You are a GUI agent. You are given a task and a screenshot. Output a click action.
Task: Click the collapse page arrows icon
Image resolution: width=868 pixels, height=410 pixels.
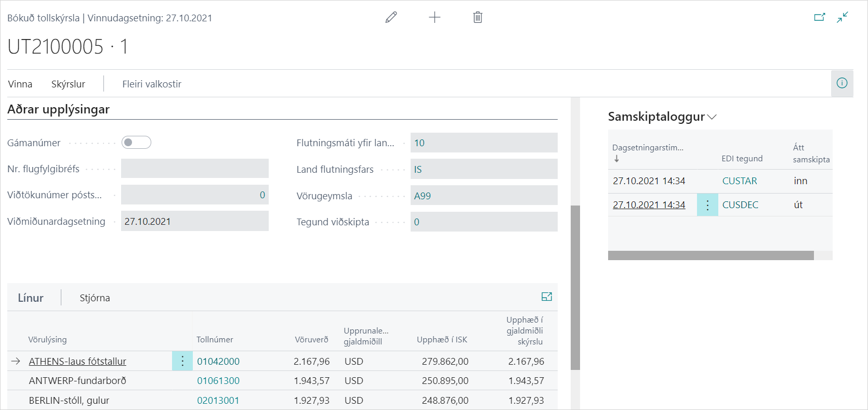tap(843, 18)
